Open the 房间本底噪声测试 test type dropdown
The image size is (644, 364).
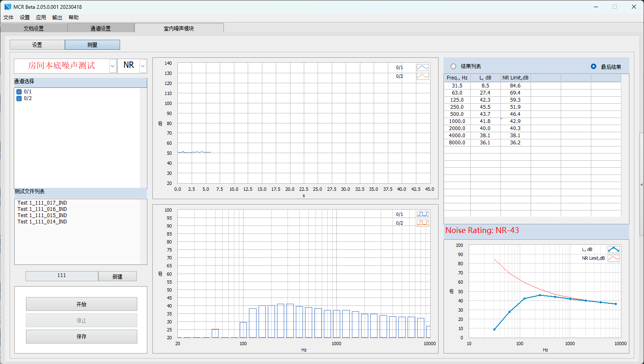[113, 66]
